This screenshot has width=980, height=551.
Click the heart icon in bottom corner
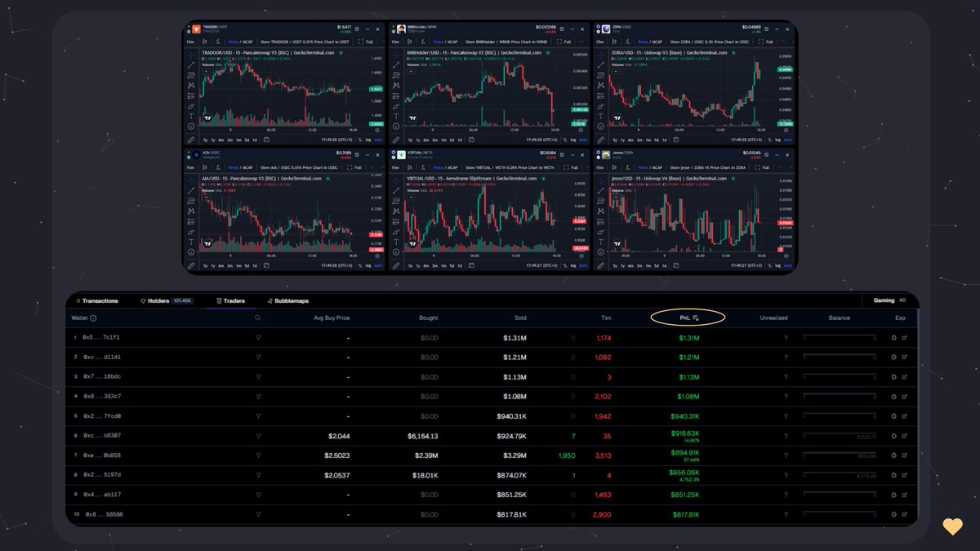pos(952,527)
